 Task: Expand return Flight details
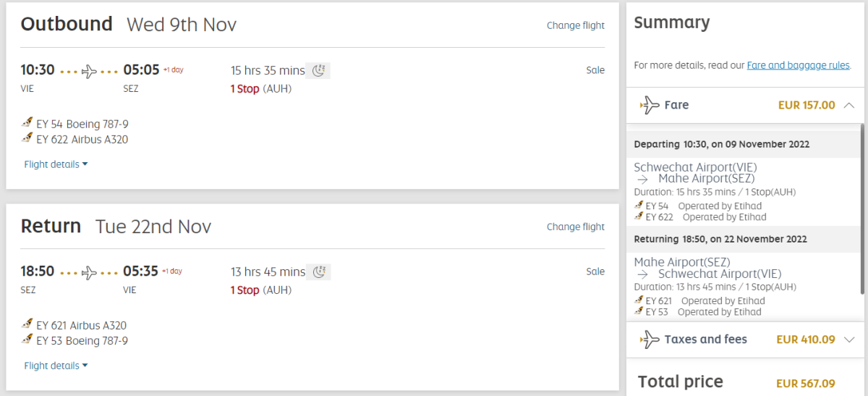[x=56, y=366]
